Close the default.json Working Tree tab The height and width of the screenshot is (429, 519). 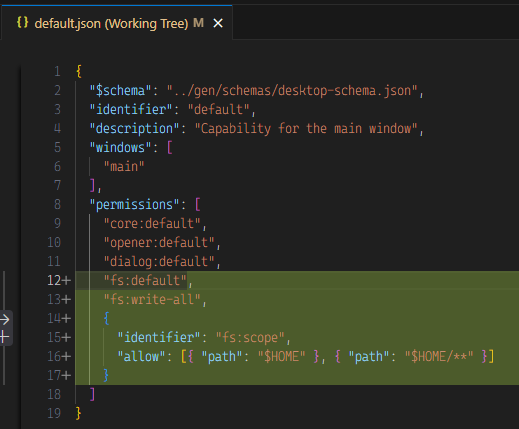(218, 23)
